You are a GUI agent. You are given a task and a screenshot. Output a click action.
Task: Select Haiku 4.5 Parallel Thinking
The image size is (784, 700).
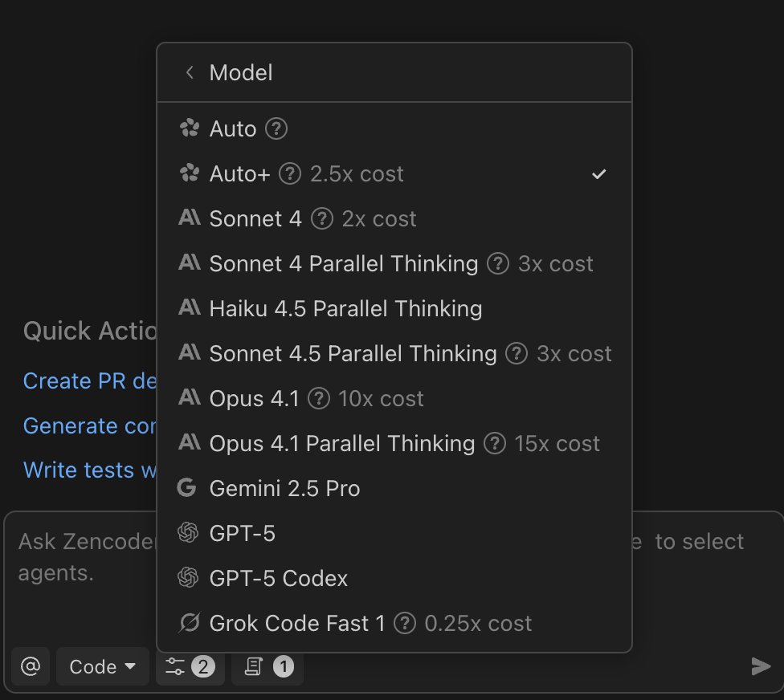coord(344,308)
